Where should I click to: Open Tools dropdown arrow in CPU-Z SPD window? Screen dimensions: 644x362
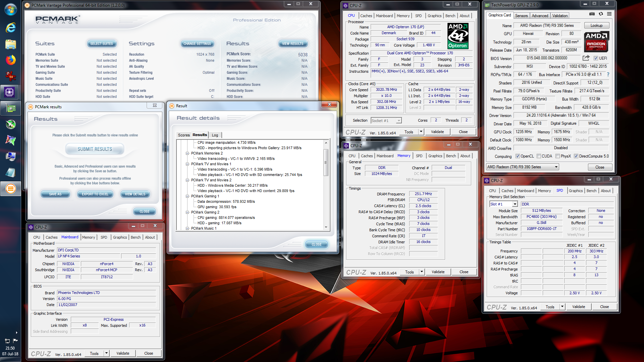tap(562, 307)
